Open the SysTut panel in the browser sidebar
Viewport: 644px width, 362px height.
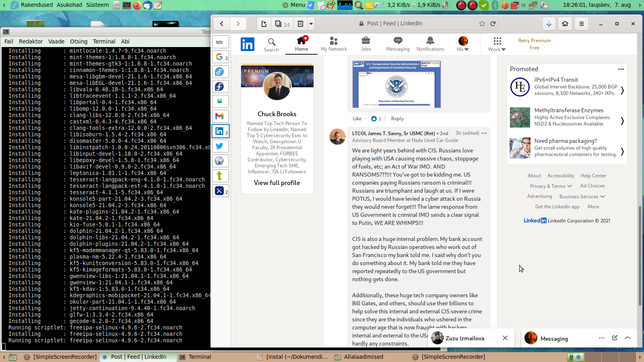220,42
